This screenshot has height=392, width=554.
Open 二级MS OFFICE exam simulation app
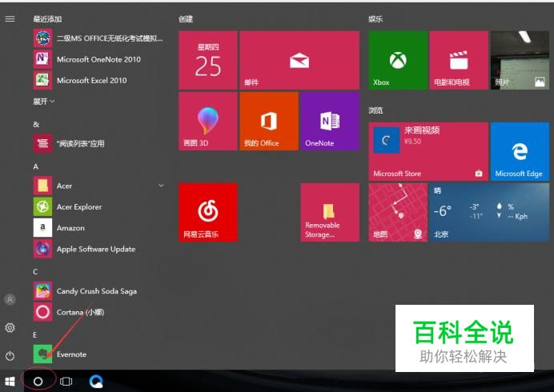tap(99, 38)
